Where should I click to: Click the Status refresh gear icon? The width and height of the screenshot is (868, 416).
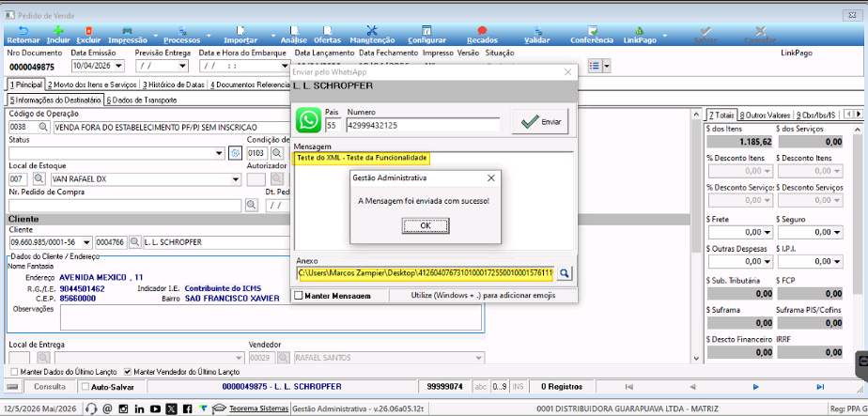(x=235, y=153)
